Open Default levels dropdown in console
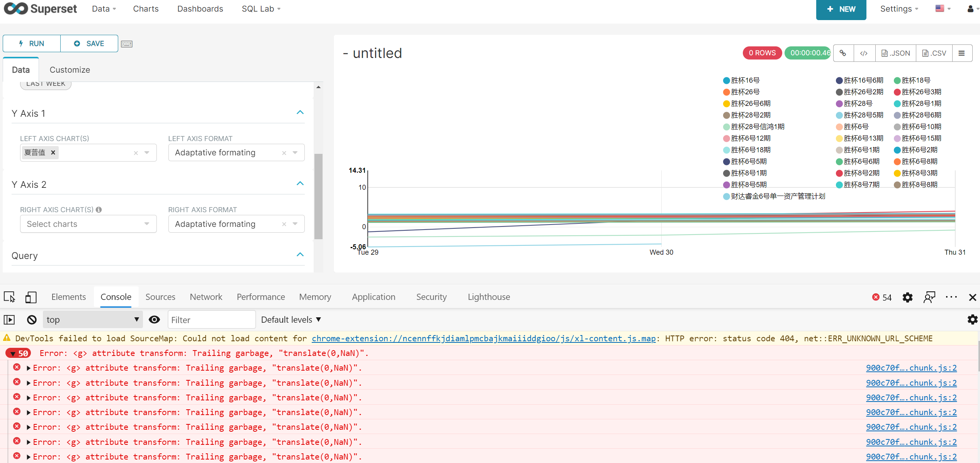 click(x=291, y=320)
